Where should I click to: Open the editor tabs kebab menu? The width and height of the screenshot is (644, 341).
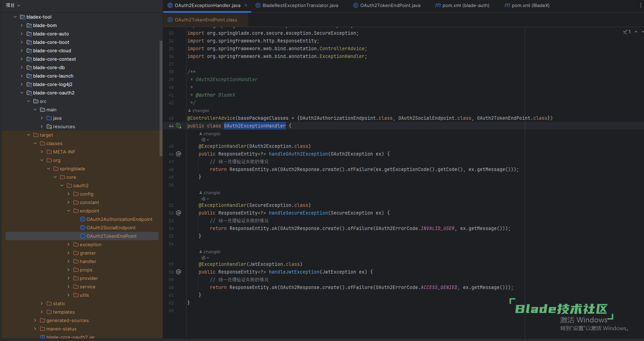pos(640,5)
